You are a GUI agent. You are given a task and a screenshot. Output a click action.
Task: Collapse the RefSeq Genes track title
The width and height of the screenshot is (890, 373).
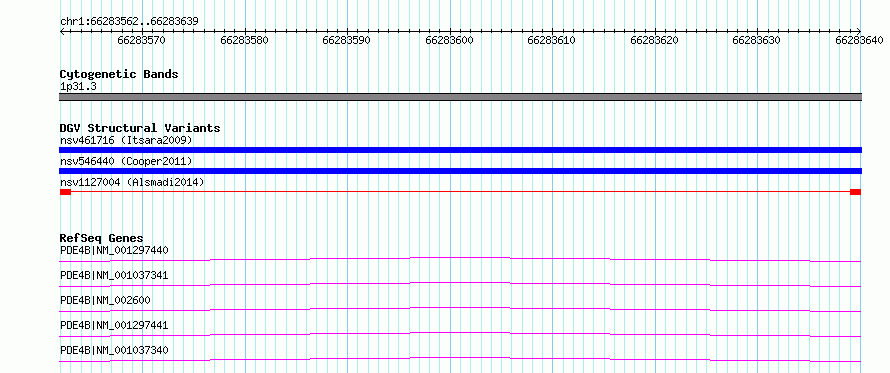pyautogui.click(x=102, y=238)
